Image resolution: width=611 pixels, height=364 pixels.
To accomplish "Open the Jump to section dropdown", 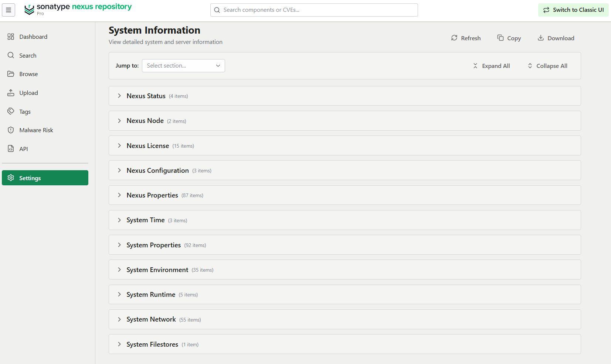I will tap(183, 66).
